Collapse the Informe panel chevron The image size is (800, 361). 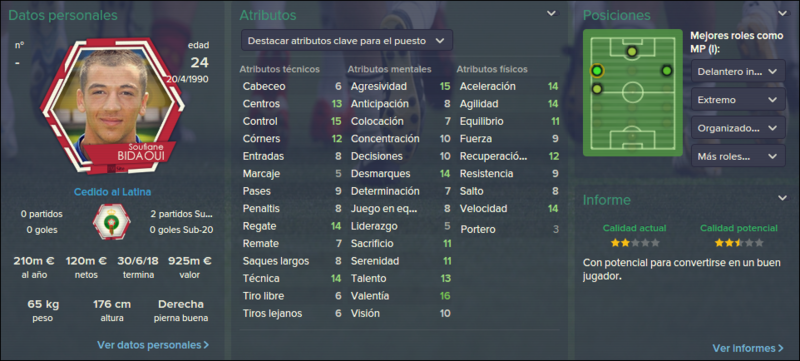click(x=783, y=198)
